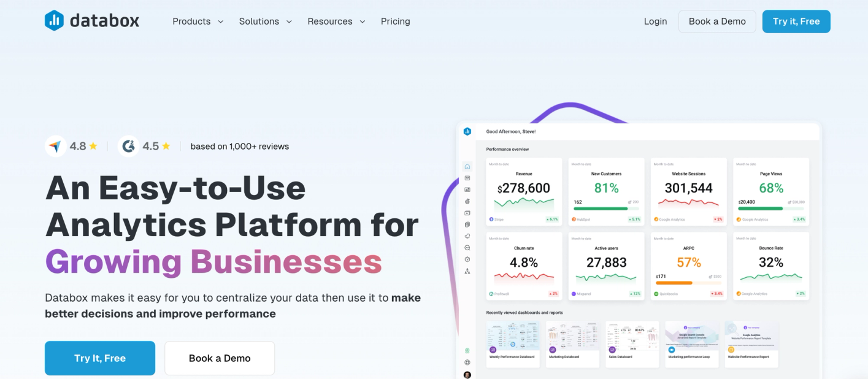The image size is (868, 379).
Task: Click the yellow star next to 4.8
Action: pyautogui.click(x=93, y=146)
